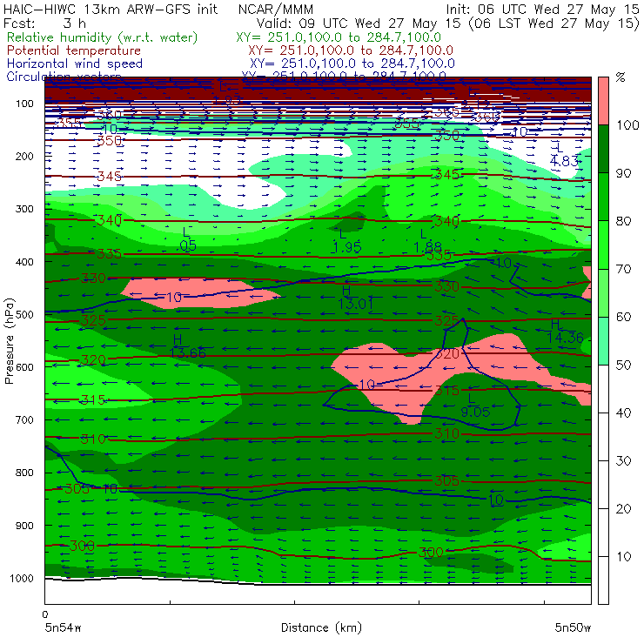
Task: Click the 'Distance (km)' axis label
Action: click(321, 628)
